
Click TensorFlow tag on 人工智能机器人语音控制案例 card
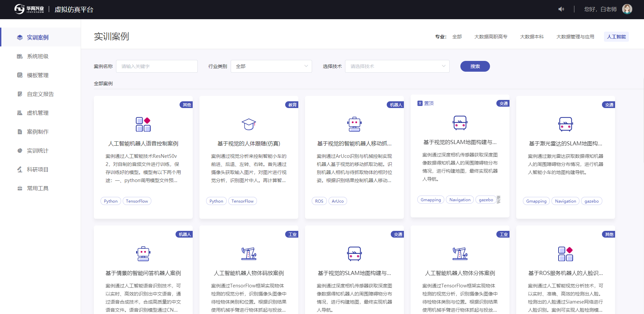pyautogui.click(x=137, y=201)
